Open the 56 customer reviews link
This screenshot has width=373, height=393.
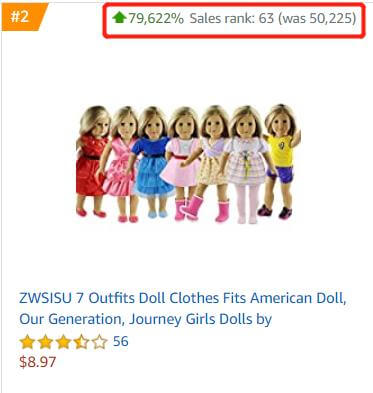(x=121, y=341)
